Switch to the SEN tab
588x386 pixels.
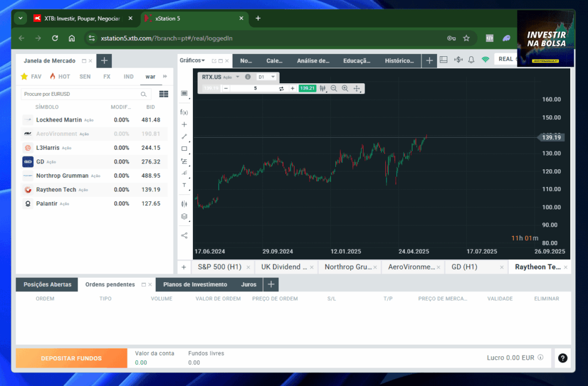(85, 76)
